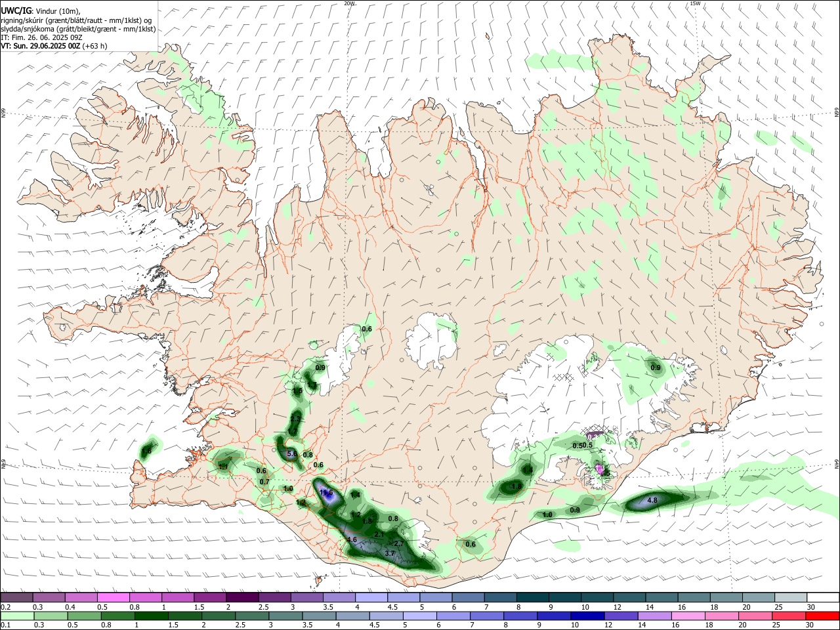
Task: Pick the bright red rain swatch above 30
Action: click(823, 616)
